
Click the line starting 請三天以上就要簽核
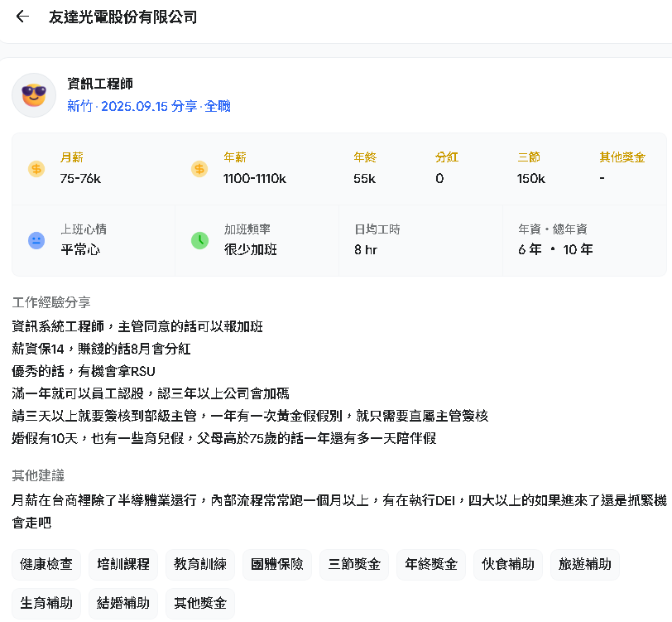tap(250, 416)
